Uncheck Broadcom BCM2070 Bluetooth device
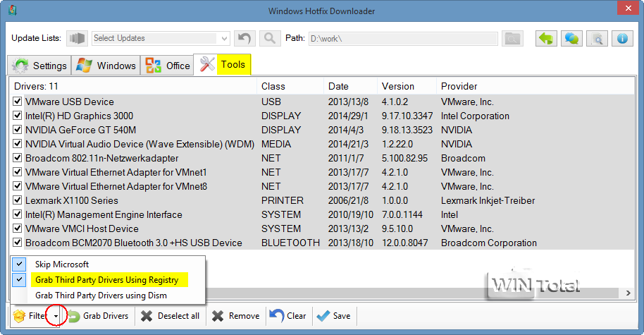 [x=17, y=243]
